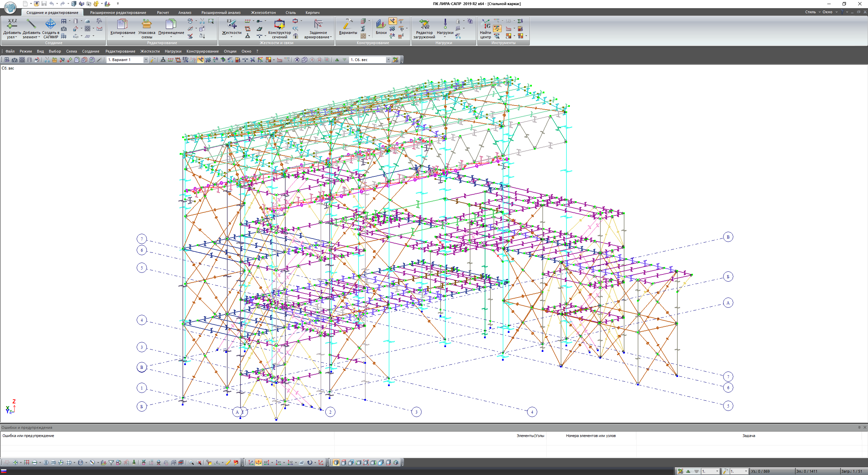Open the Конструирование menu
Image resolution: width=868 pixels, height=475 pixels.
tap(202, 51)
